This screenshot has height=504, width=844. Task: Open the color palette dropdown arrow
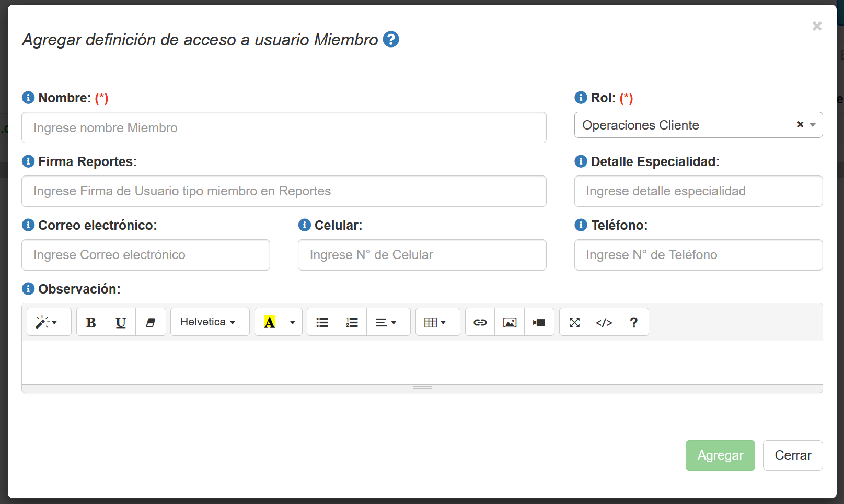pos(293,322)
